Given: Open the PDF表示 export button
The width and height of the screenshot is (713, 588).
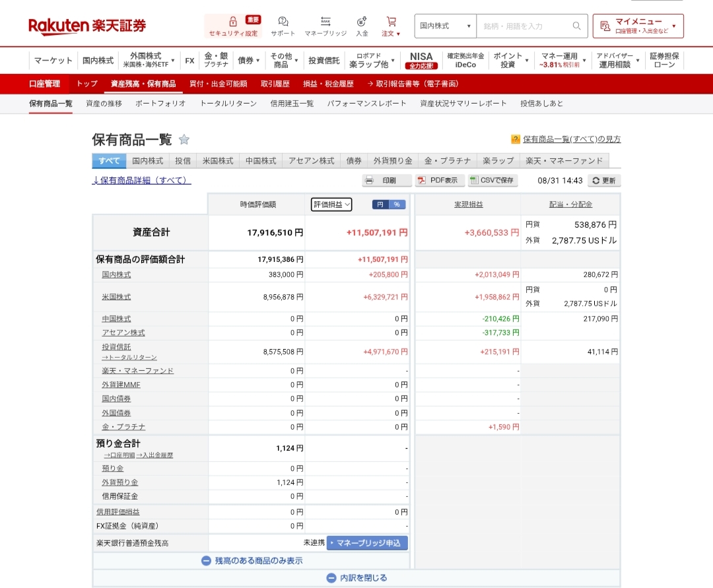Looking at the screenshot, I should coord(437,180).
